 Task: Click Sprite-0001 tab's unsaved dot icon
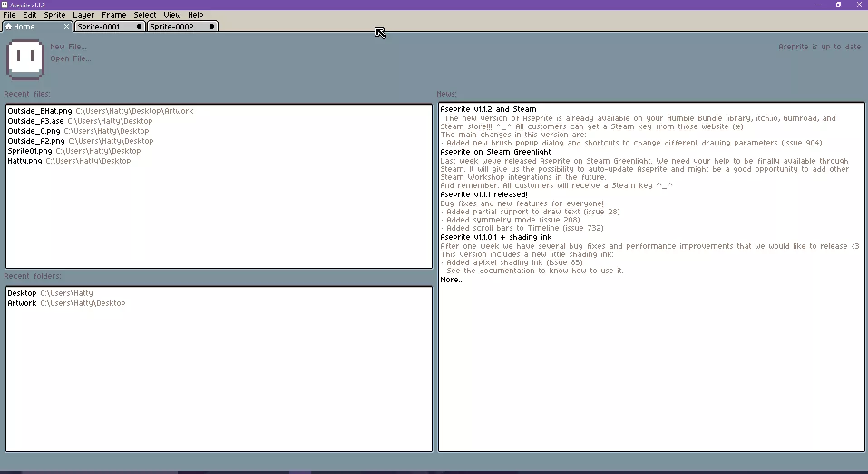coord(139,27)
